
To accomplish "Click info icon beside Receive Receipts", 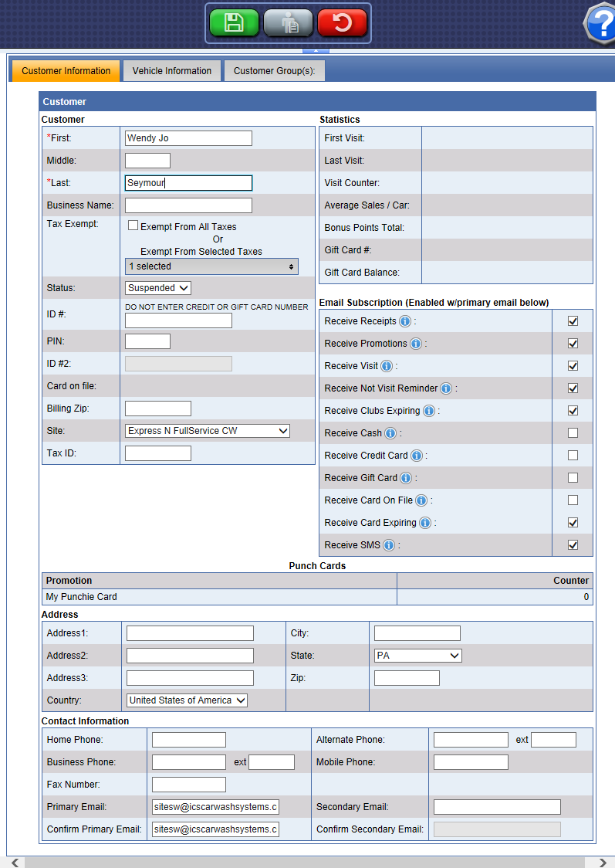I will pyautogui.click(x=405, y=321).
